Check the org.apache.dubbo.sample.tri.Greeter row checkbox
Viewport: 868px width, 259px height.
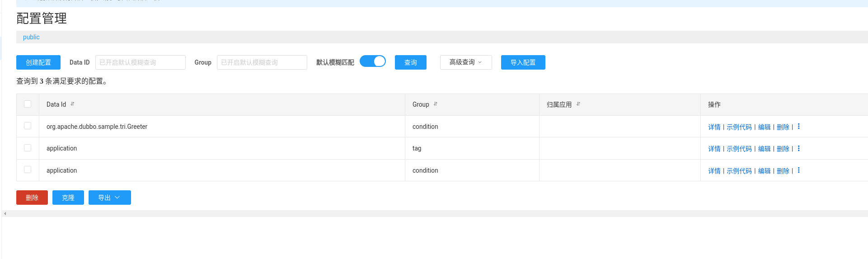(28, 126)
